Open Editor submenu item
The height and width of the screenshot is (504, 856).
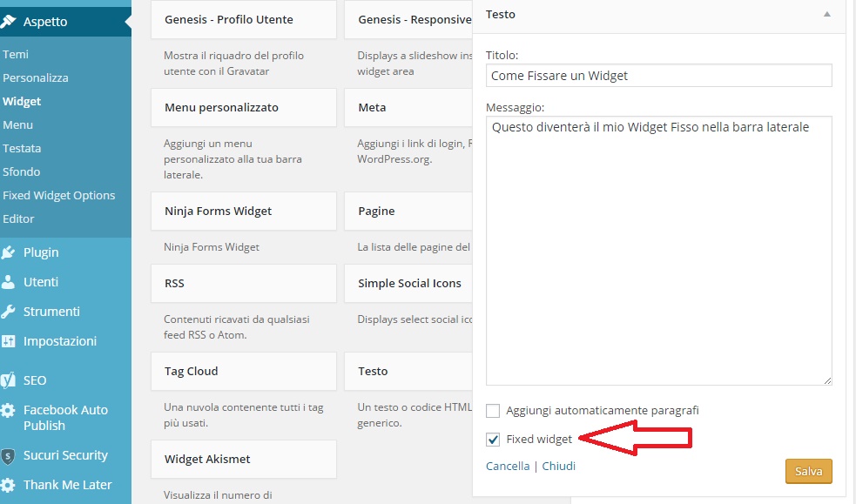pyautogui.click(x=18, y=218)
